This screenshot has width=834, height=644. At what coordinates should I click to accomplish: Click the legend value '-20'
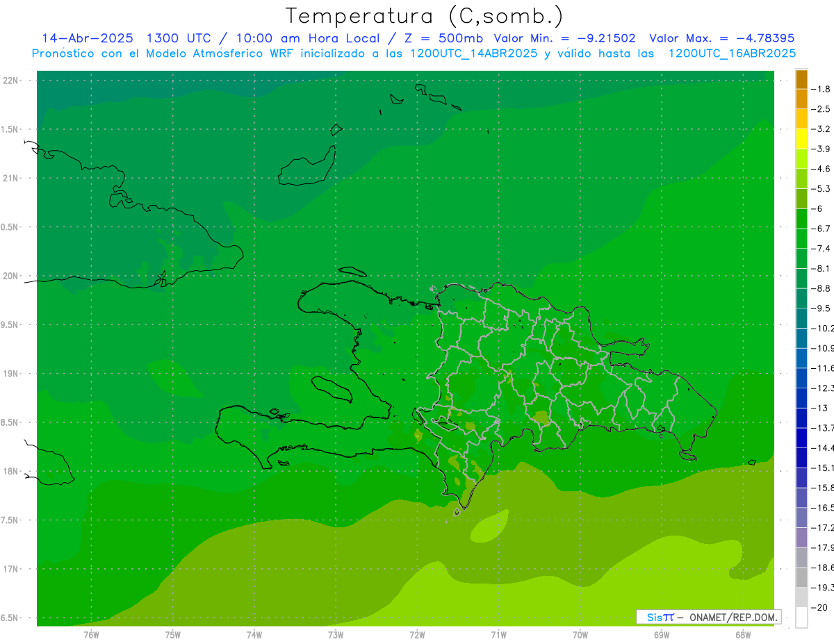click(x=818, y=607)
